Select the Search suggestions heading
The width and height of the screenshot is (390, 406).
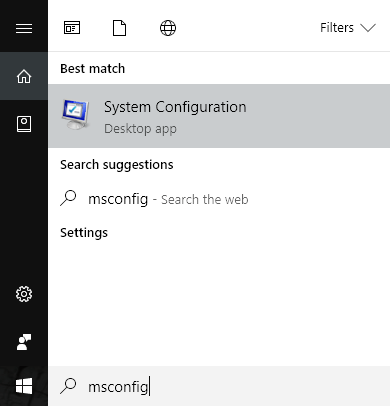117,165
